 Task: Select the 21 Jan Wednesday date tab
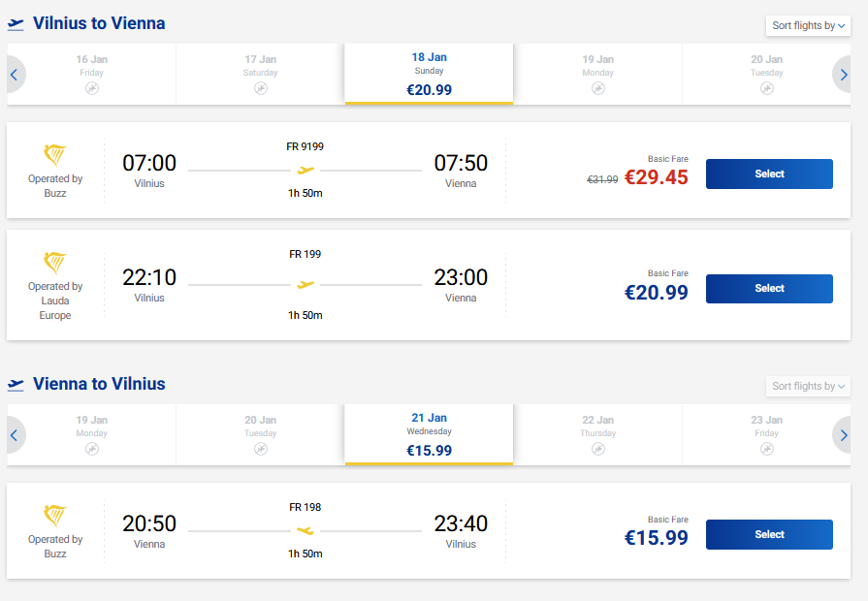tap(429, 434)
